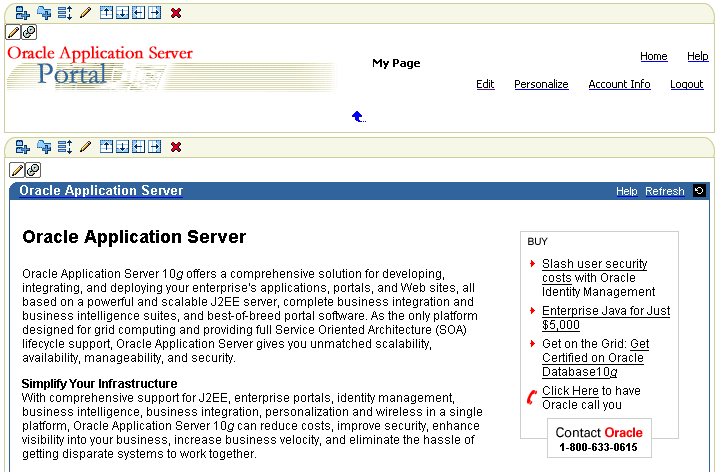Open Enterprise Java for Just $5,000 link
Viewport: 716px width, 472px height.
click(606, 318)
